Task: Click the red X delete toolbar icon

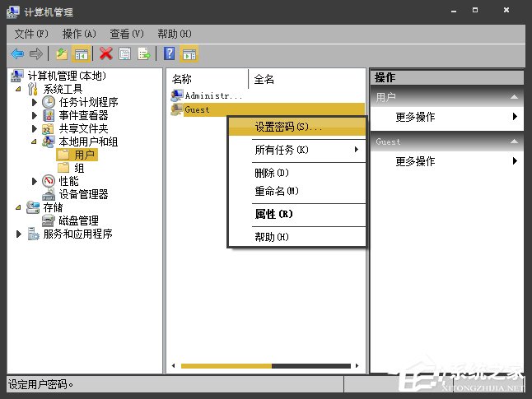Action: 105,53
